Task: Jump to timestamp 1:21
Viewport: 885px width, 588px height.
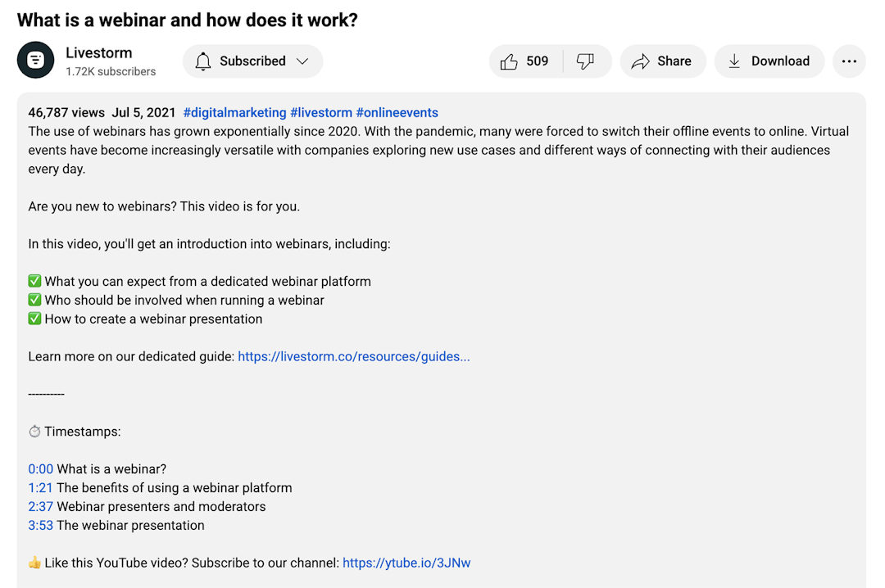Action: 40,487
